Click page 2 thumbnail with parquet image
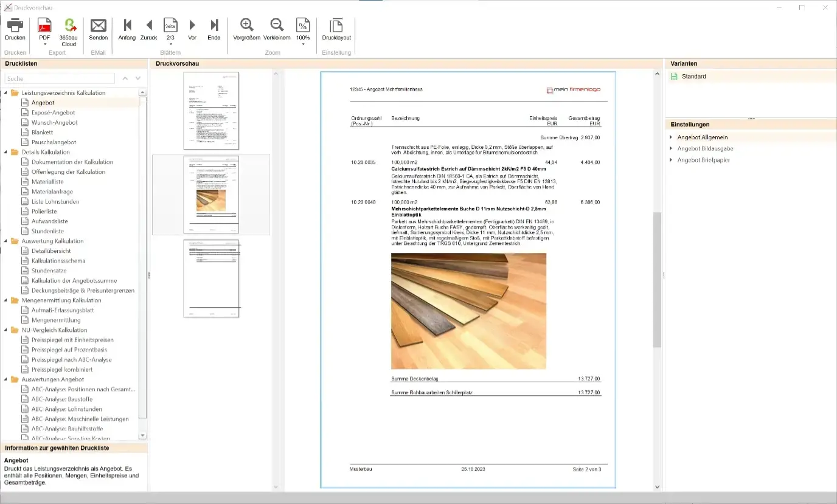 point(211,195)
